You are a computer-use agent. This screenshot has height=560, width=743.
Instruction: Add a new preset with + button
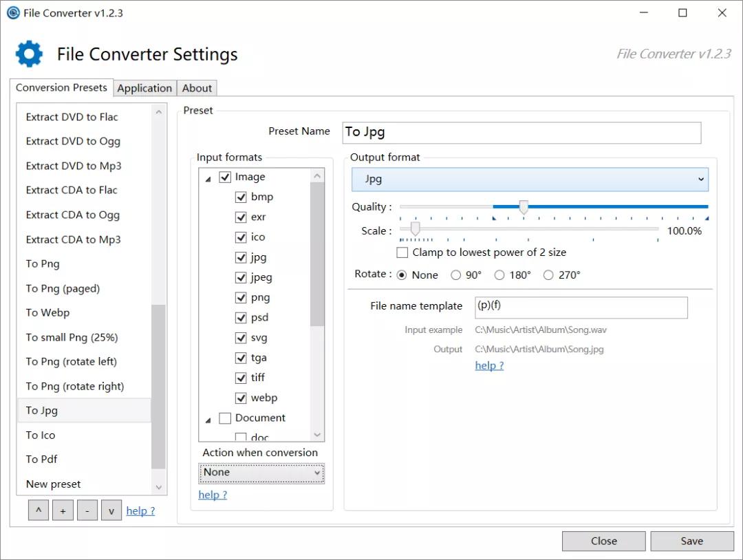[63, 511]
